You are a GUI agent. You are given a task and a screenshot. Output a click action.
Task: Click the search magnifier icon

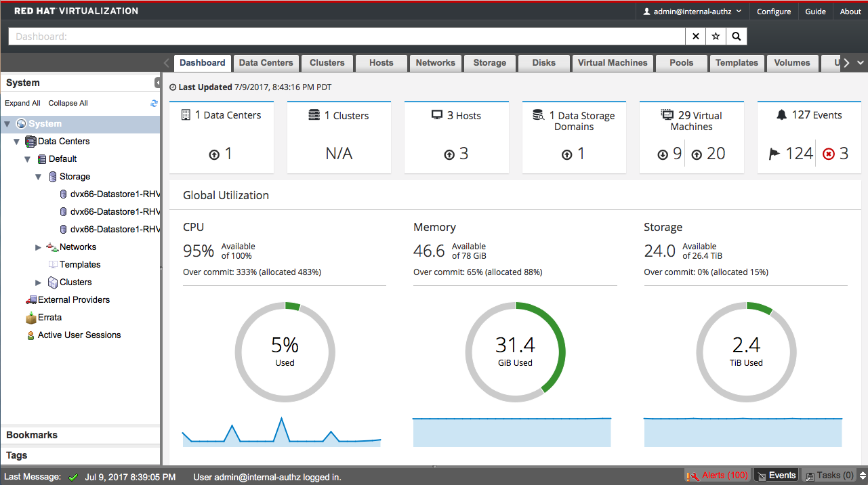coord(736,37)
